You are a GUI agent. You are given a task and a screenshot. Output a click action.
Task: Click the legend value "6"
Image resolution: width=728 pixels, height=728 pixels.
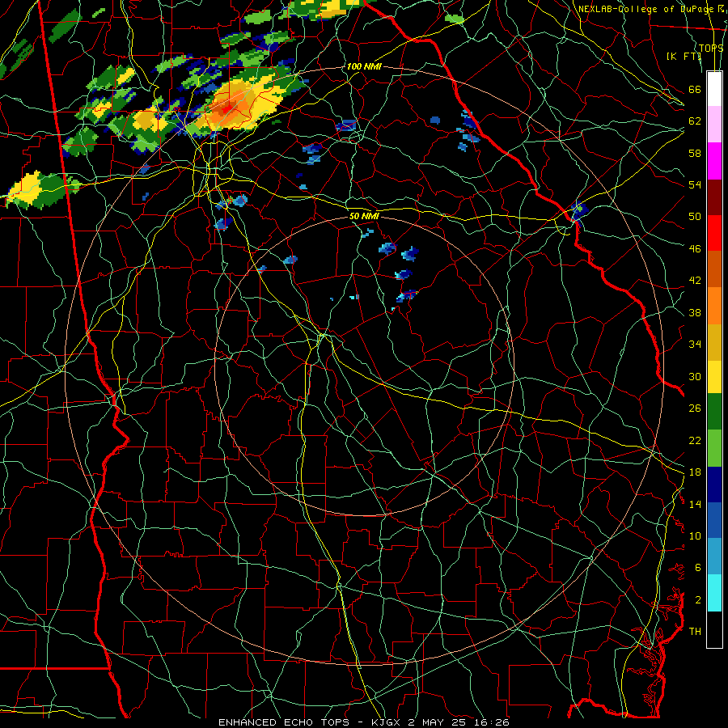697,568
